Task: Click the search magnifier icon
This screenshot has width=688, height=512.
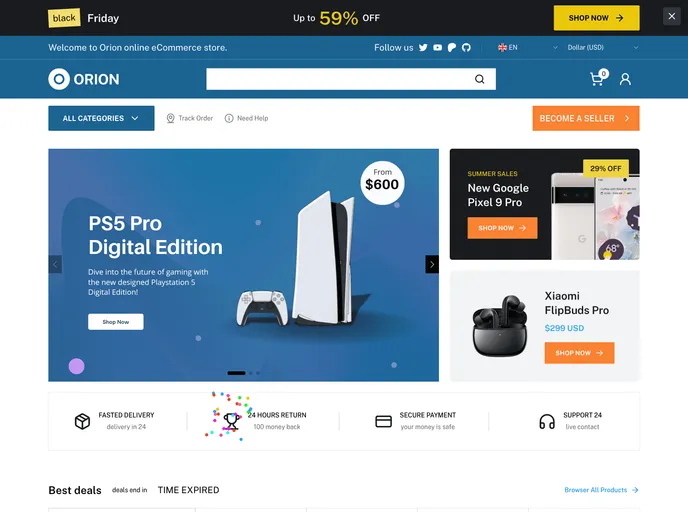Action: (480, 79)
